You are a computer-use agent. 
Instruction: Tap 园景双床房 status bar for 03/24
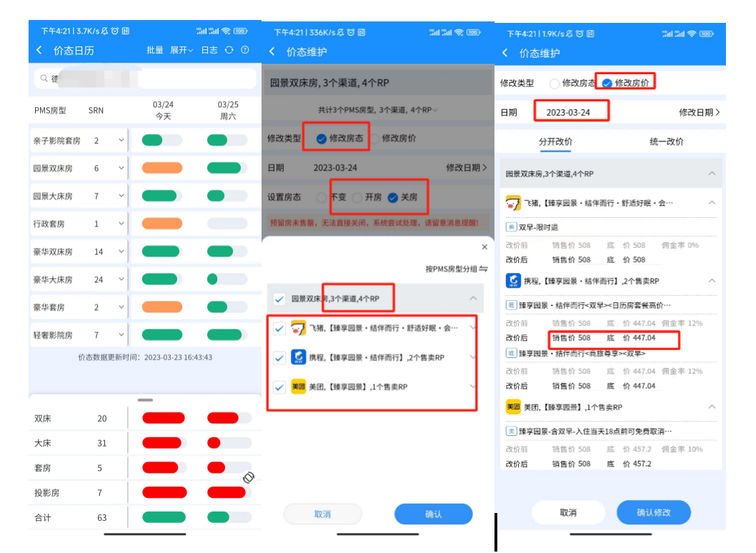click(x=162, y=169)
